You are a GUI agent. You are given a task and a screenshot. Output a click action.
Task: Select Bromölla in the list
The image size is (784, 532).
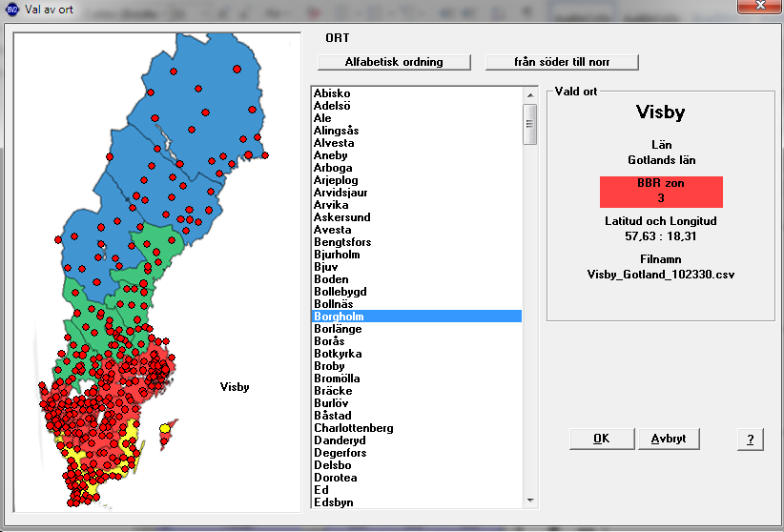click(x=417, y=379)
